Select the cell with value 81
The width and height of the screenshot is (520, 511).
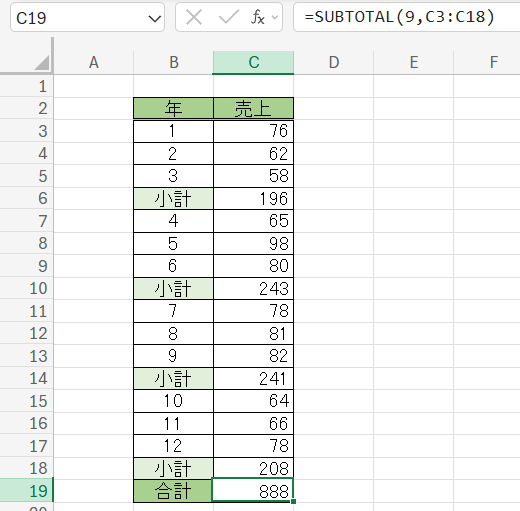click(x=253, y=334)
